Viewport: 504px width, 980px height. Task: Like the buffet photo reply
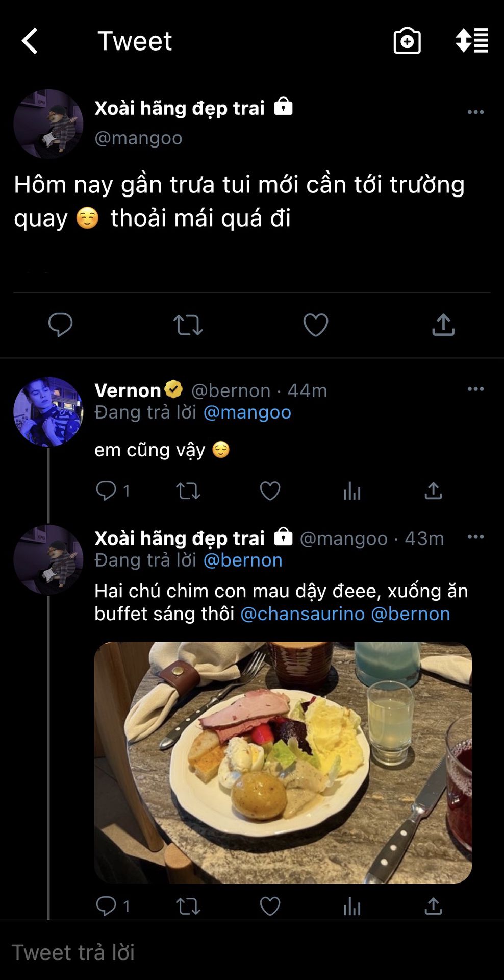(270, 906)
